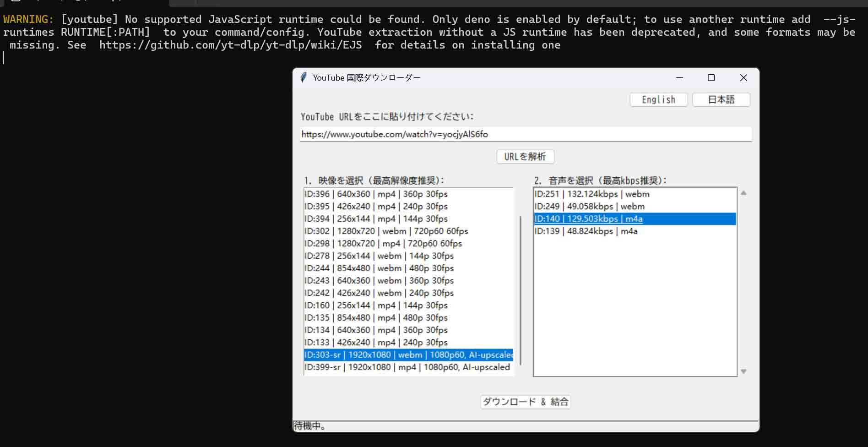Select audio format ID:140 129.503kbps m4a
Screen dimensions: 868x447
click(x=588, y=219)
